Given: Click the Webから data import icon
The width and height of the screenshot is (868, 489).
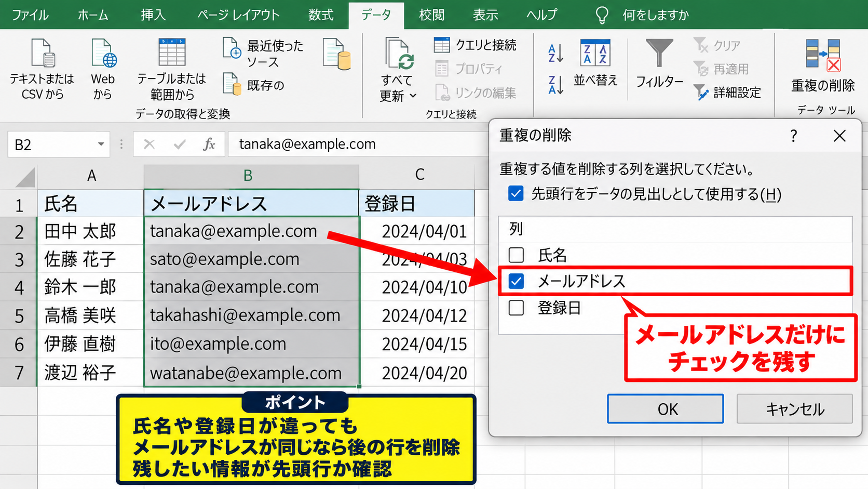Looking at the screenshot, I should [x=103, y=54].
